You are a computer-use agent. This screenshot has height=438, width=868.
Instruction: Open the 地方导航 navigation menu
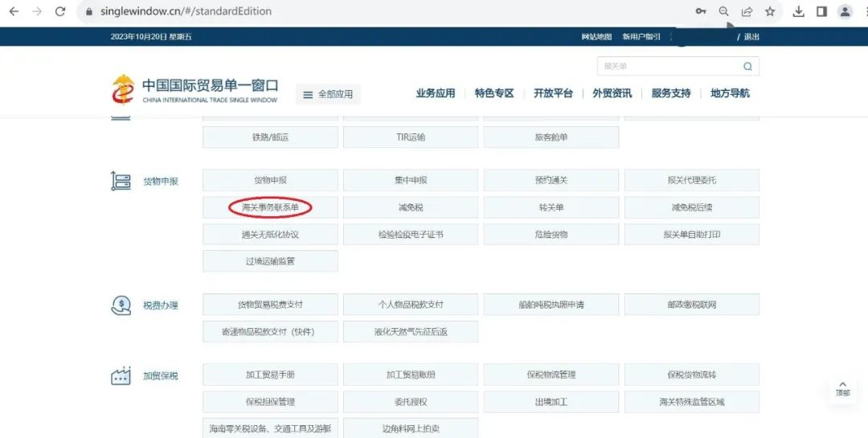730,93
